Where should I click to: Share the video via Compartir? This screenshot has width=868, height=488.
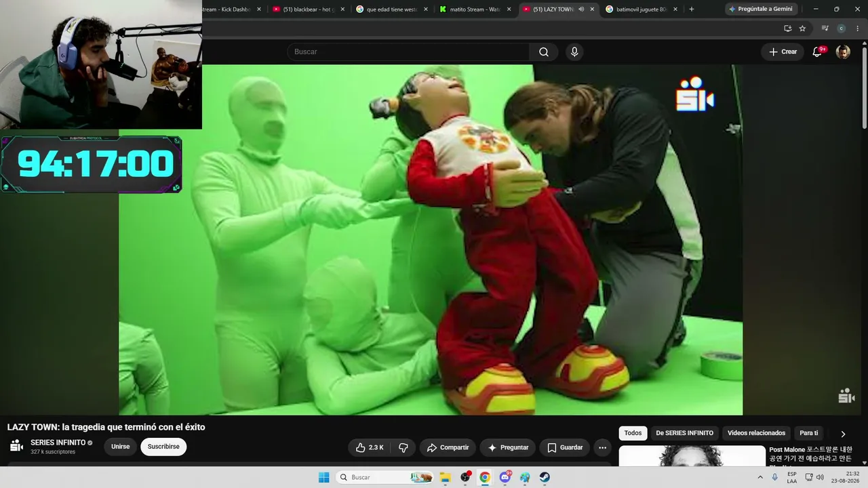click(x=448, y=447)
